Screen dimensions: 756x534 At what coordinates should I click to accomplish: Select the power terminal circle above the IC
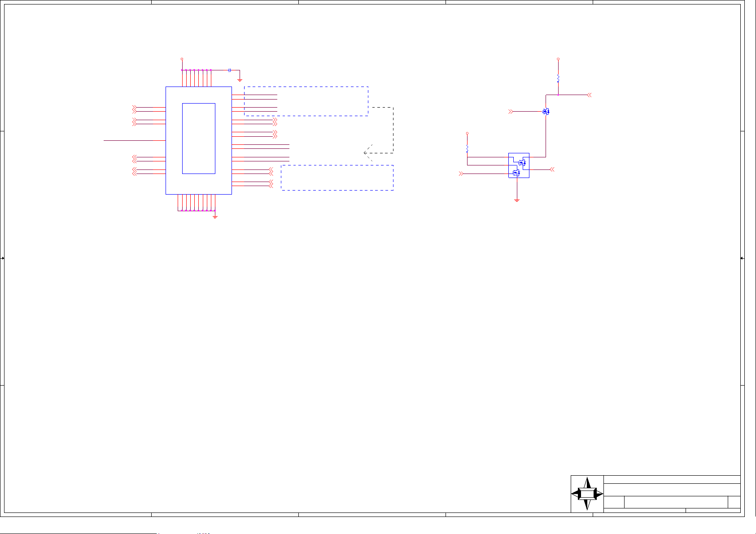tap(182, 59)
